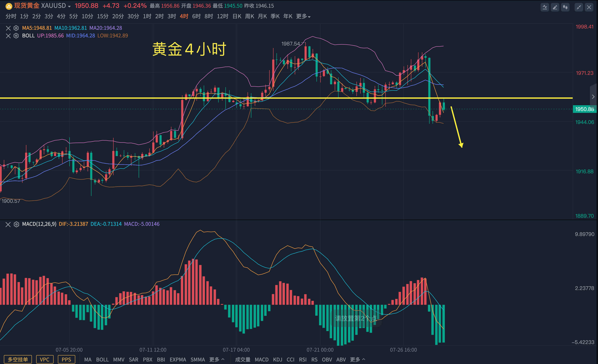Viewport: 598px width, 364px height.
Task: Click the VPC button
Action: tap(45, 359)
